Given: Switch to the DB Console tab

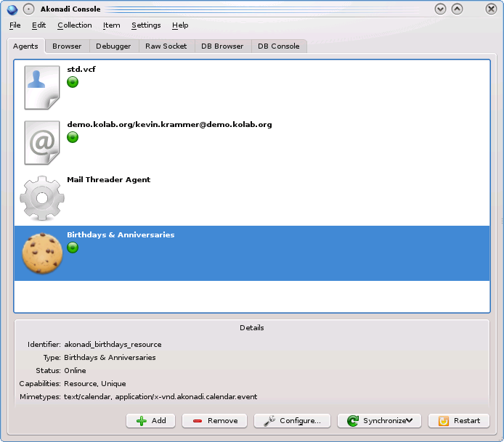Looking at the screenshot, I should coord(279,46).
